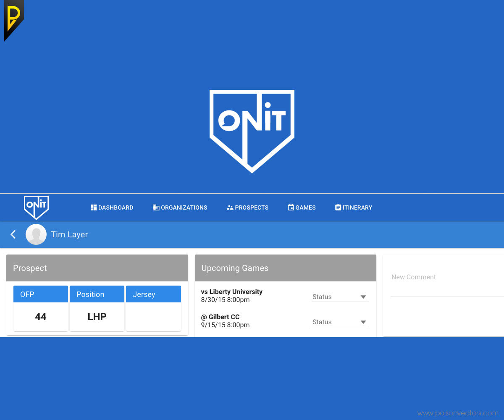This screenshot has height=420, width=504.
Task: Click the OFP card showing 44
Action: [41, 308]
